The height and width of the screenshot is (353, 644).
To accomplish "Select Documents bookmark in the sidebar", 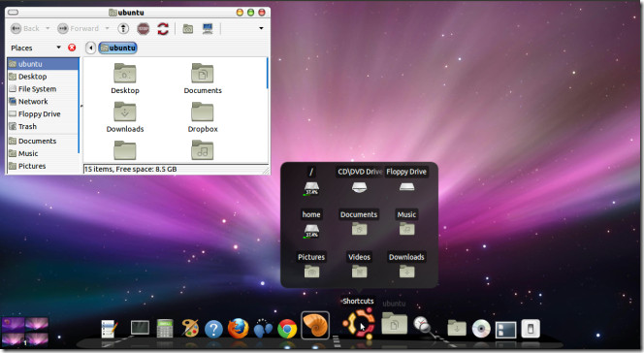I will [43, 141].
